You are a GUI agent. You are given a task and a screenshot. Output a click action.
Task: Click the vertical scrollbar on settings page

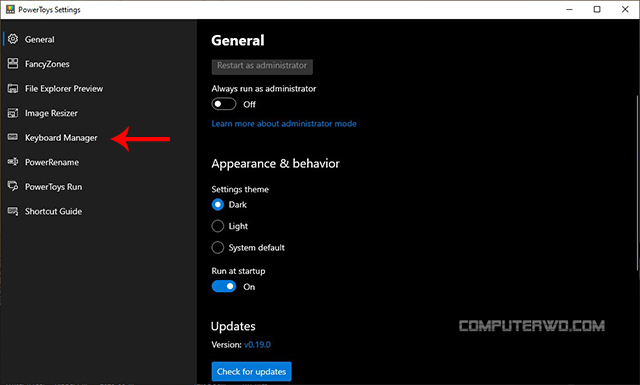click(637, 182)
